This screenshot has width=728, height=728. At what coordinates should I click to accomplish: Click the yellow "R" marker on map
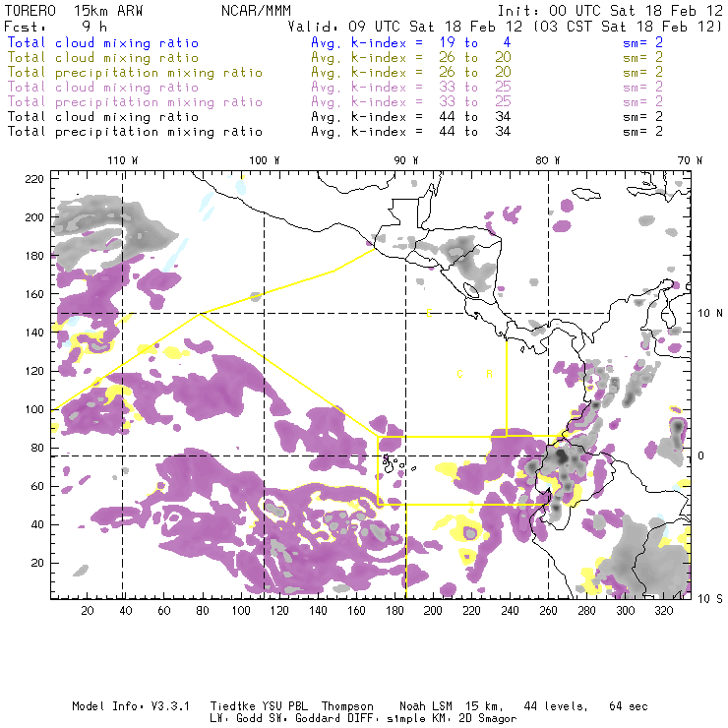pyautogui.click(x=489, y=374)
